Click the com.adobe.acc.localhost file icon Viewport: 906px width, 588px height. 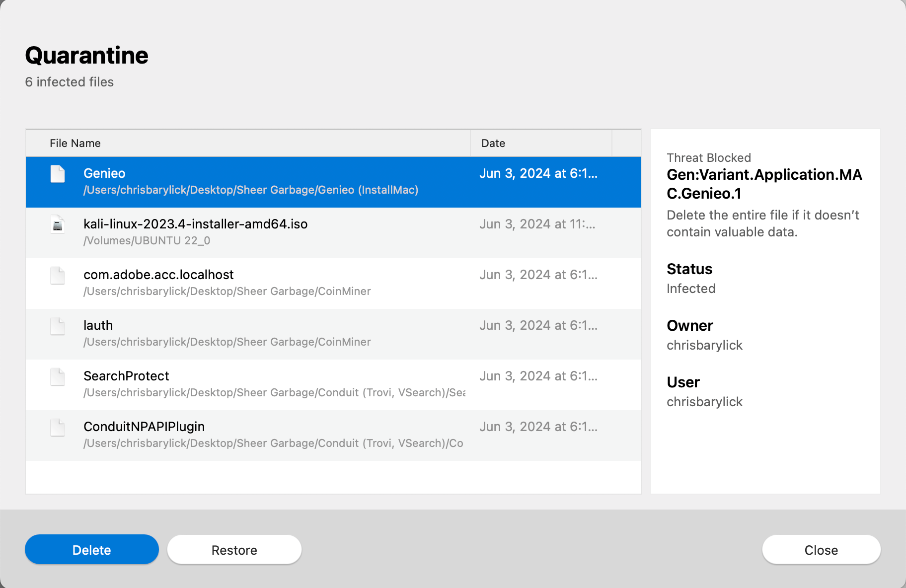[x=57, y=276]
